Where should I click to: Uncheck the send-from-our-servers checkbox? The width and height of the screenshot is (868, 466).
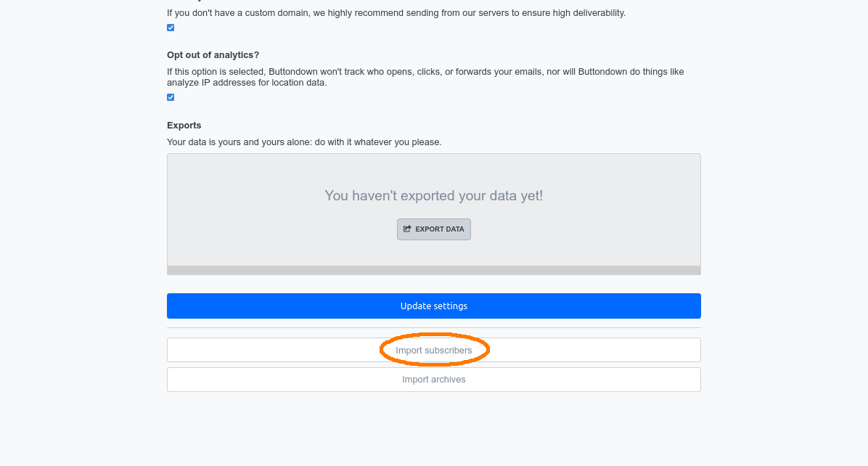pyautogui.click(x=171, y=28)
